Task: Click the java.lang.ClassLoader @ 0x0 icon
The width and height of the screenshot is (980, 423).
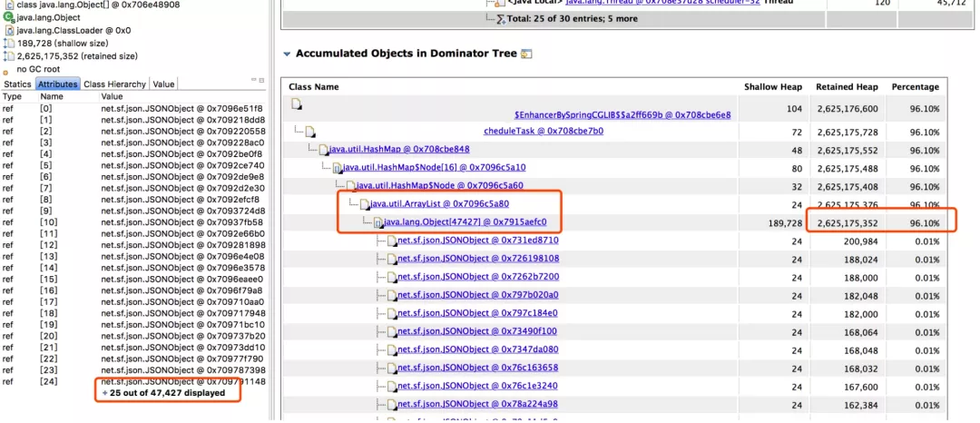Action: click(9, 30)
